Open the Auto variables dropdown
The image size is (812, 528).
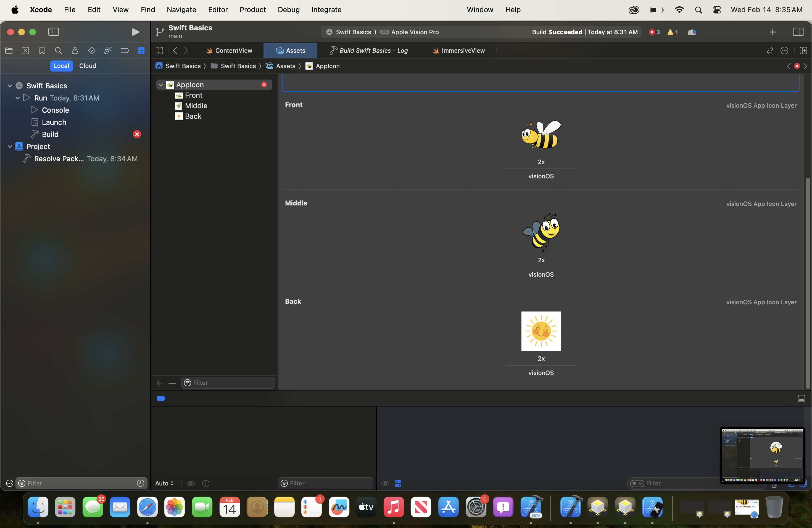pyautogui.click(x=164, y=483)
